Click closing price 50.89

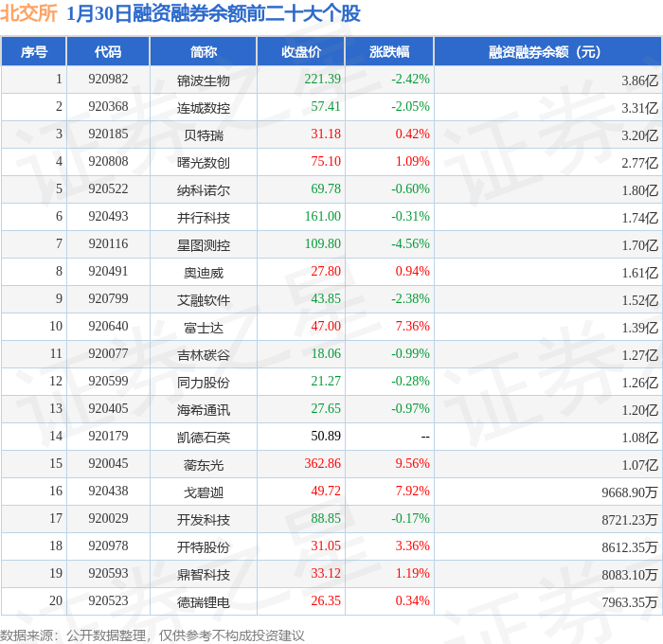coord(326,437)
